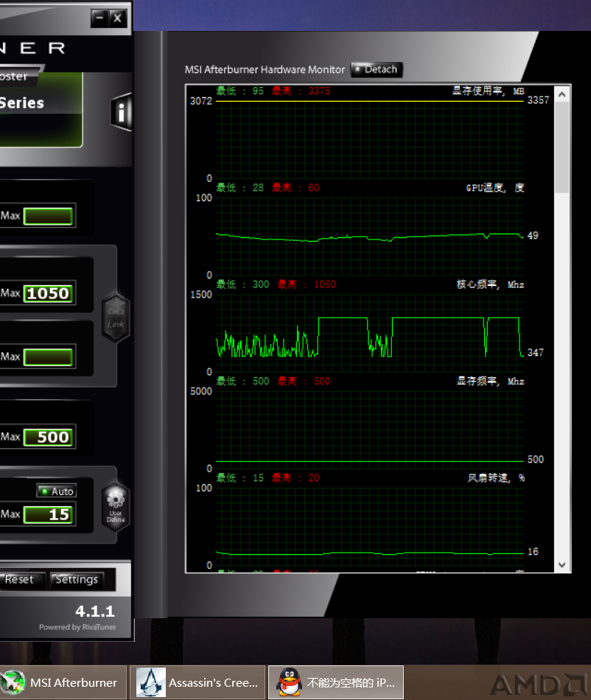Select the memory clock value field 500
Screen dimensions: 591x700
tap(48, 437)
